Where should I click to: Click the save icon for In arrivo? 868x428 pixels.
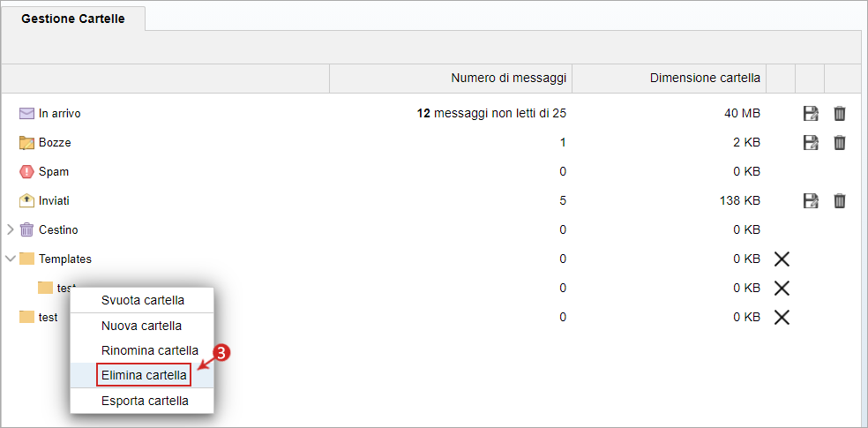(811, 114)
